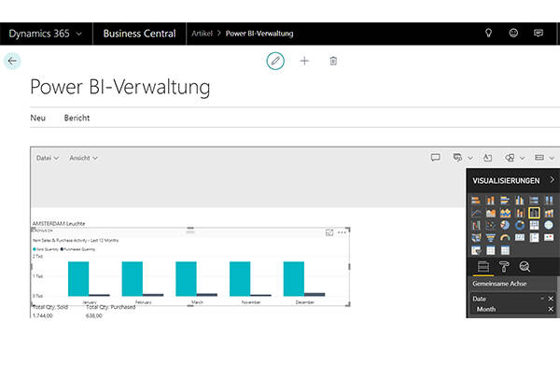Click the report comment bubble icon
The width and height of the screenshot is (560, 392).
point(435,158)
